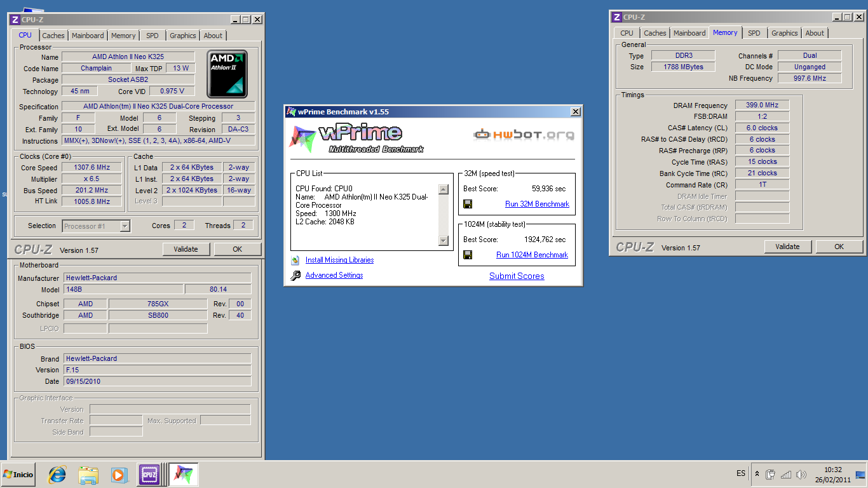
Task: Switch to Mainboard tab in left CPU-Z
Action: point(88,36)
